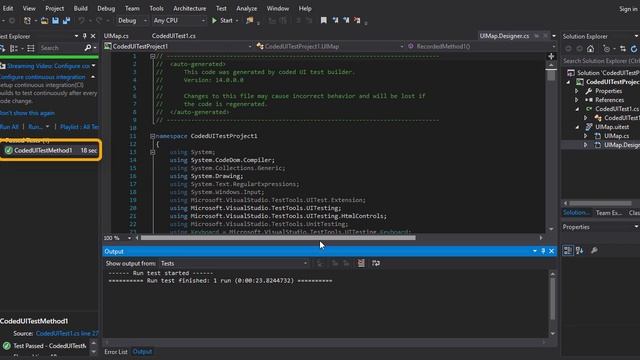
Task: Collapse the namespace CodedUITestProject1 code block
Action: (152, 136)
